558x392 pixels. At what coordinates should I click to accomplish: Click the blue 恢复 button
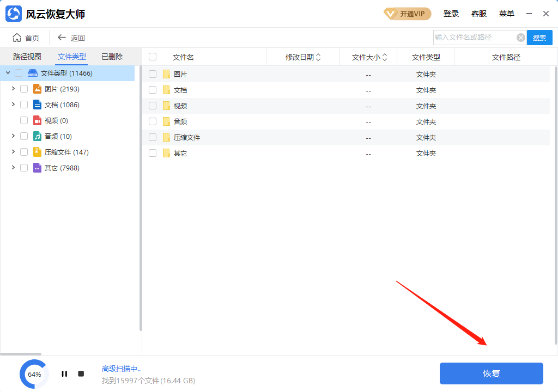[x=491, y=373]
